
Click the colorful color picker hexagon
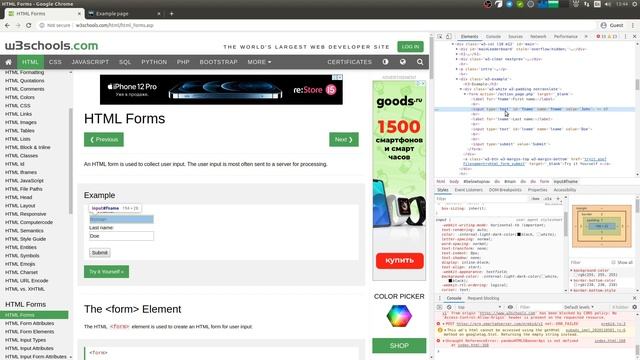pos(399,316)
